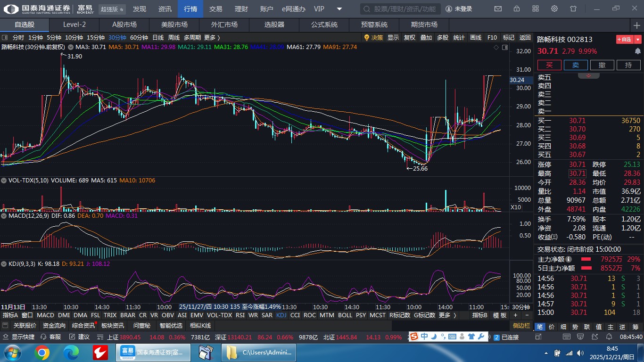Click the lock screen icon

click(x=517, y=9)
